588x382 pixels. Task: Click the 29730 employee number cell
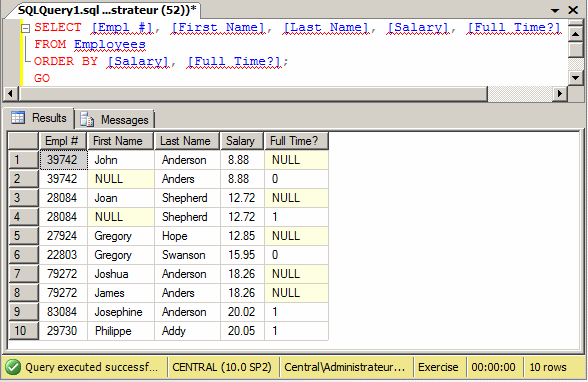(63, 331)
